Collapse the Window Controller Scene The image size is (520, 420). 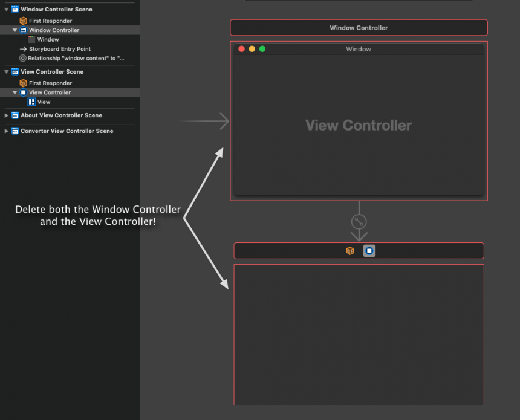(x=5, y=9)
